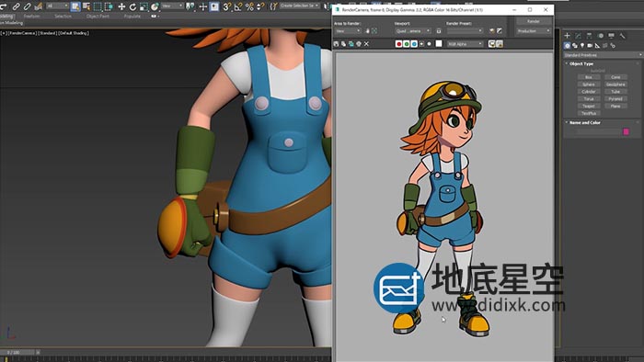Click the Bind to Space Warp icon

[39, 6]
